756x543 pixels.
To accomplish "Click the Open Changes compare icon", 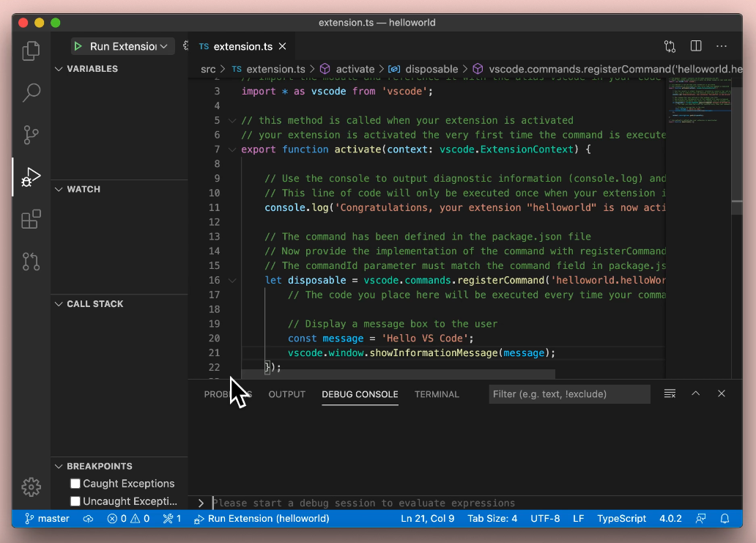I will [x=670, y=46].
